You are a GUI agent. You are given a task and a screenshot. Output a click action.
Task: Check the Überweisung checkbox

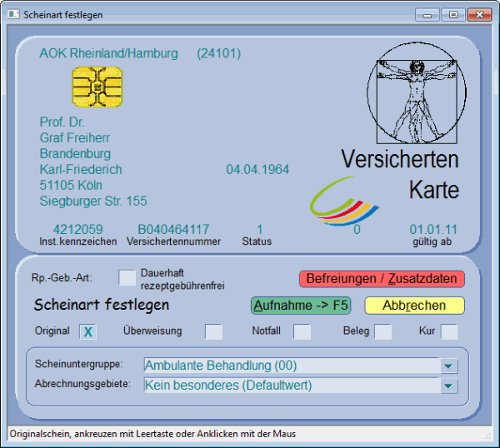tap(213, 331)
